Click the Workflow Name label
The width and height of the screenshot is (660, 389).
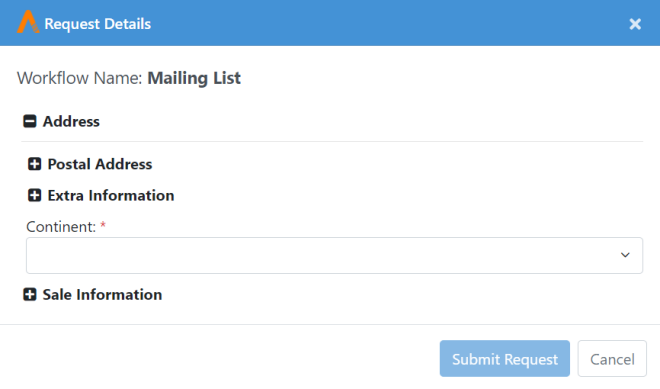(x=80, y=78)
